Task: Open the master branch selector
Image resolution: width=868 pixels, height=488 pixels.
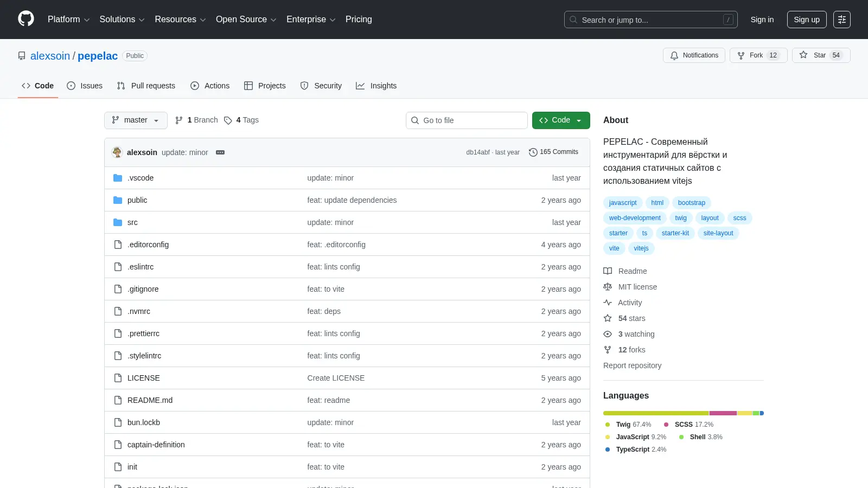Action: [136, 120]
